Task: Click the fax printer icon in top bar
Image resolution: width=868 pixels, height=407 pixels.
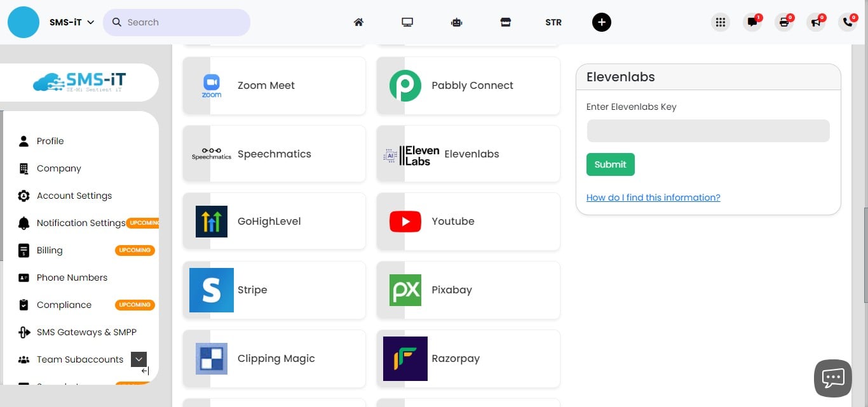Action: coord(783,22)
